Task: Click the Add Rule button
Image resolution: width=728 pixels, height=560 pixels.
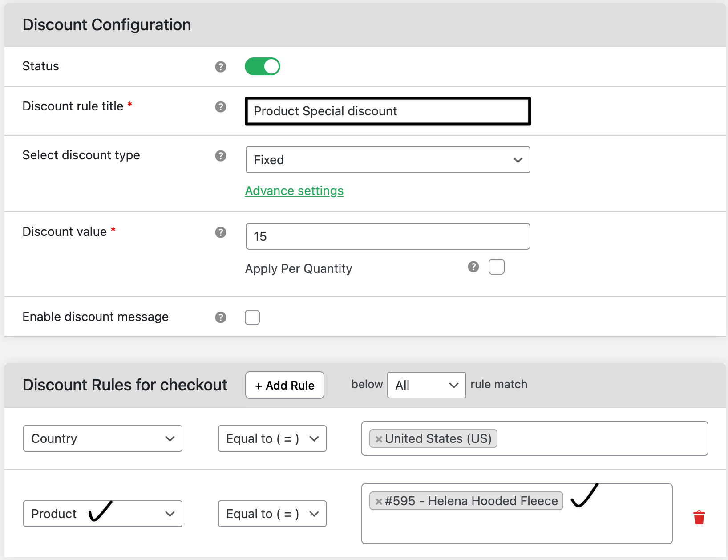Action: tap(285, 385)
